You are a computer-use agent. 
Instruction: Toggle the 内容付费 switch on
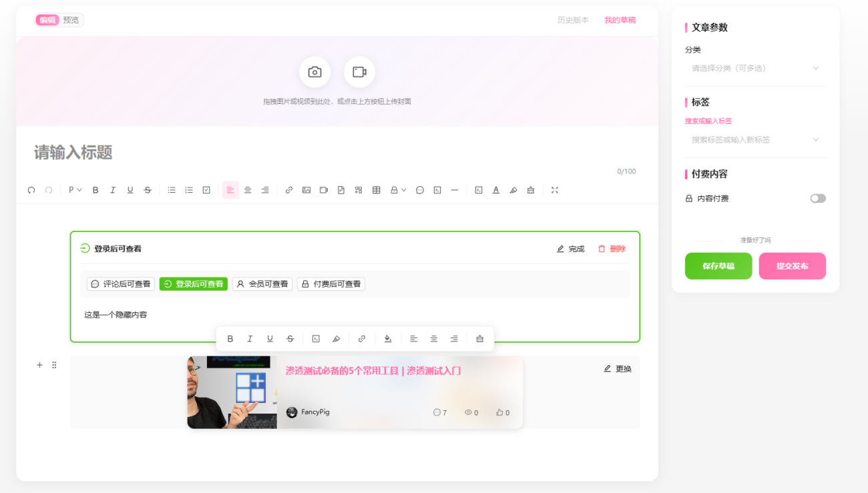click(817, 198)
